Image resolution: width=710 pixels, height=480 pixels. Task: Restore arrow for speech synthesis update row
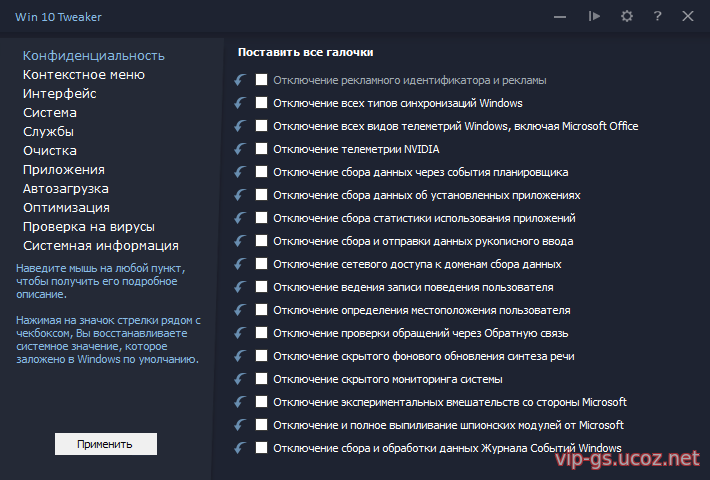tap(240, 356)
